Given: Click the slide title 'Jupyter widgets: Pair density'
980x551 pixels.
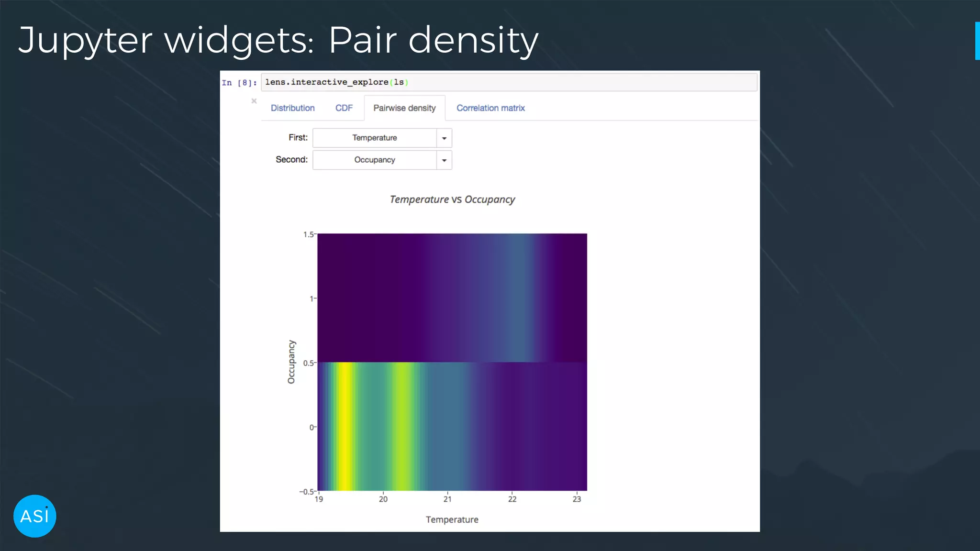Looking at the screenshot, I should click(278, 41).
